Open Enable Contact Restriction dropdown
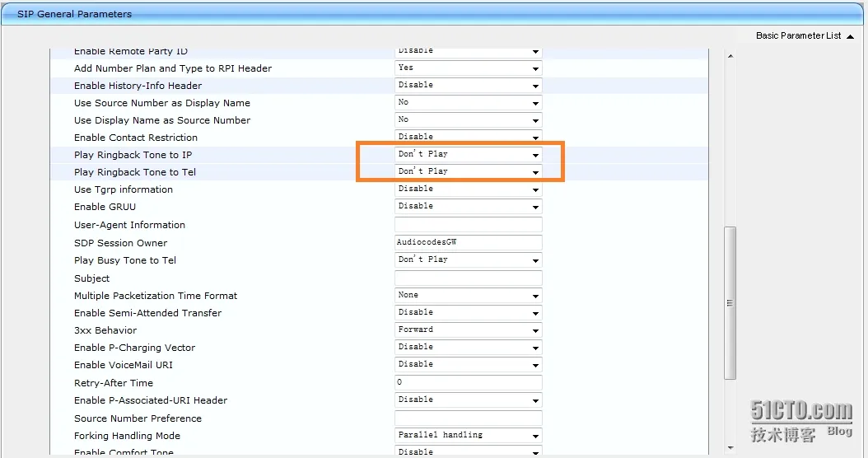Viewport: 868px width, 458px height. 469,136
